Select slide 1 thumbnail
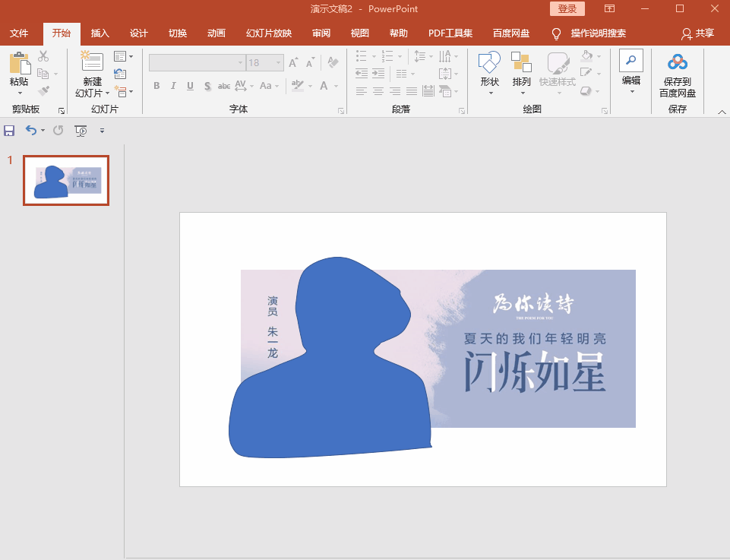The width and height of the screenshot is (730, 560). click(x=66, y=181)
